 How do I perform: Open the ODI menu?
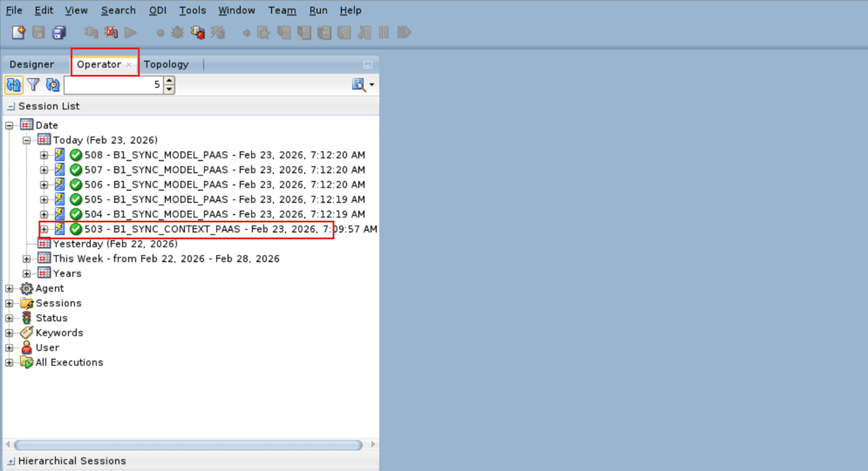[x=157, y=10]
